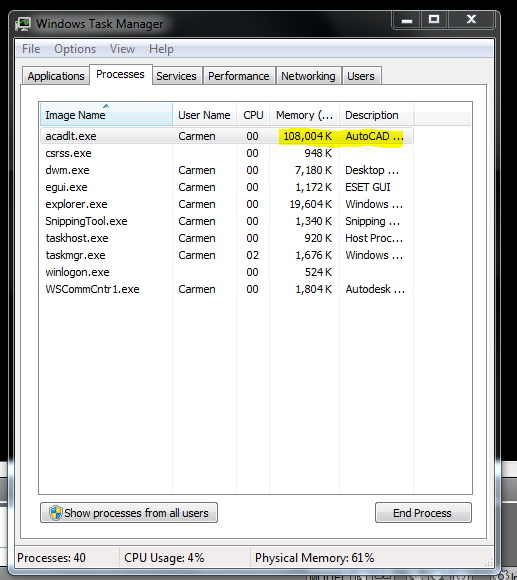
Task: Select the acadlt.exe process row
Action: 227,136
